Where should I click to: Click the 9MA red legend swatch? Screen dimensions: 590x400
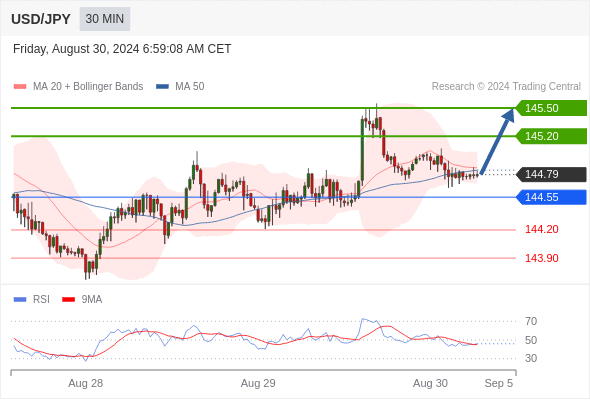68,300
